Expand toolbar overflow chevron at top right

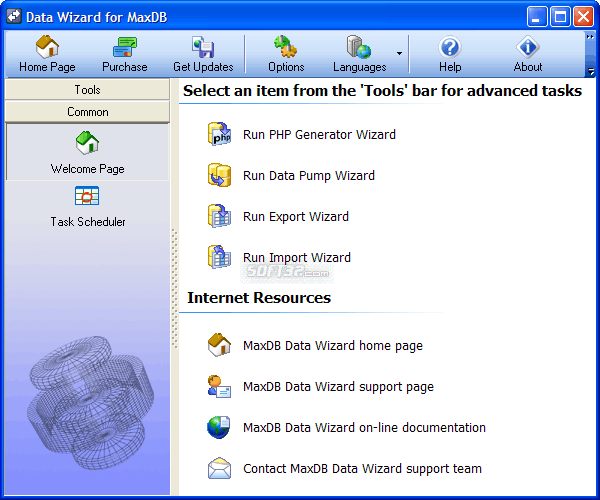point(590,37)
